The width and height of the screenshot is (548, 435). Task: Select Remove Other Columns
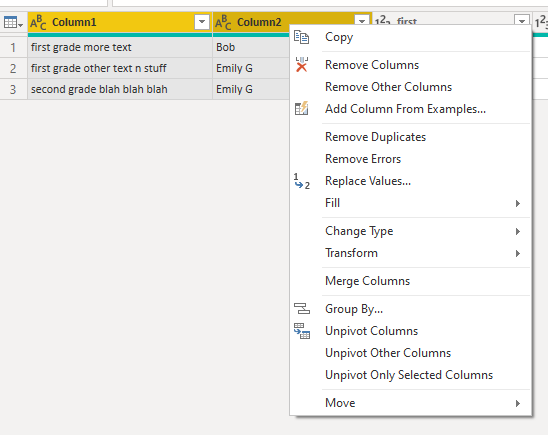(411, 87)
